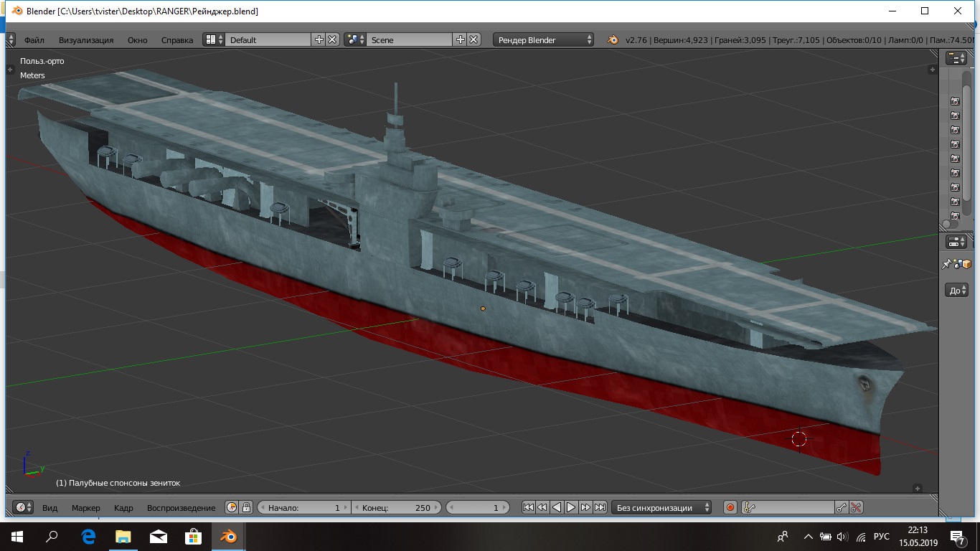The width and height of the screenshot is (980, 551).
Task: Click the delete keyframes icon in timeline
Action: pyautogui.click(x=856, y=507)
